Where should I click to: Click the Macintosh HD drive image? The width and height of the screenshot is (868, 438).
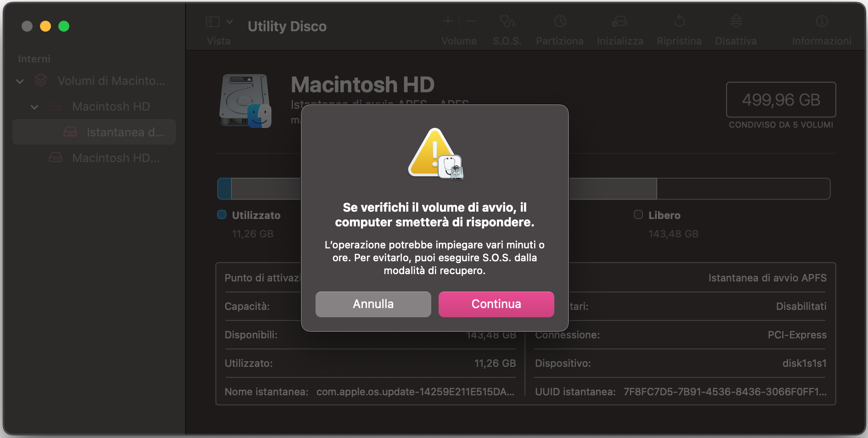[x=245, y=101]
